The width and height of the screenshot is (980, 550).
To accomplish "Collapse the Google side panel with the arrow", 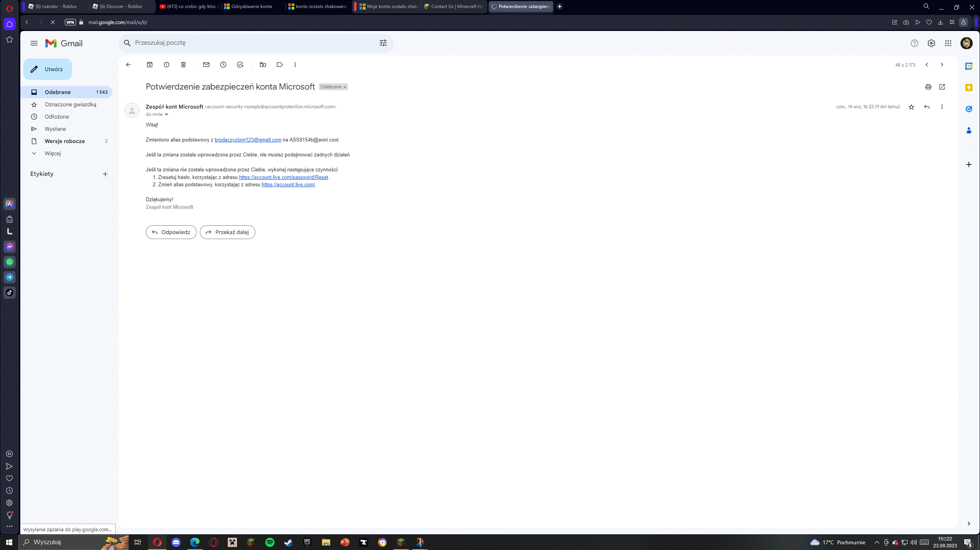I will [969, 524].
